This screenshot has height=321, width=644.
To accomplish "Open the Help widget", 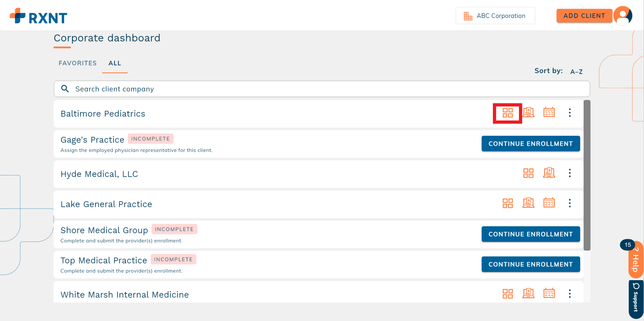I will point(635,259).
